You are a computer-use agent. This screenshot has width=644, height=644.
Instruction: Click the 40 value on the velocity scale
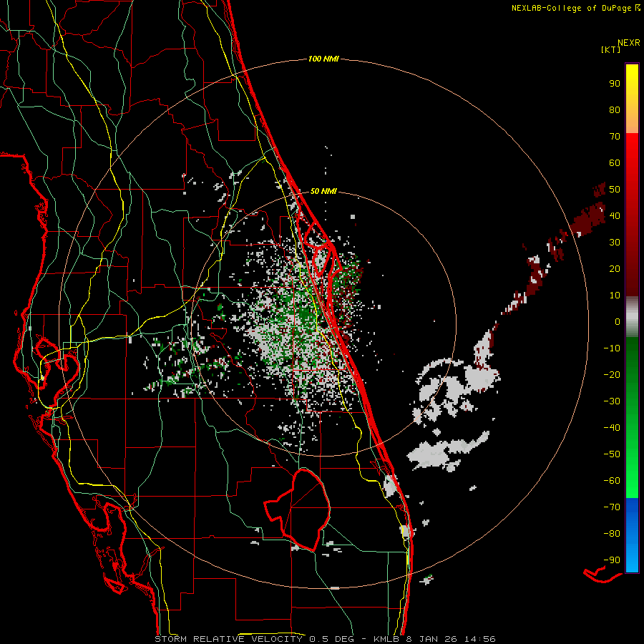(615, 215)
